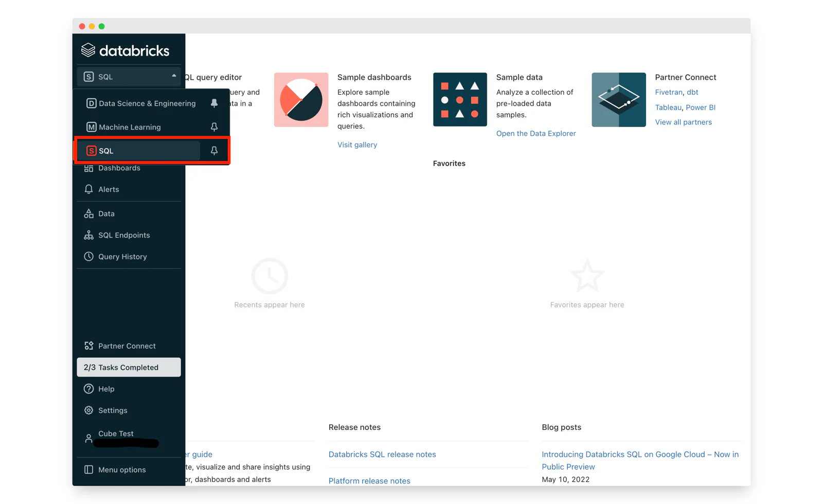
Task: Click the Query History clock icon
Action: point(88,257)
